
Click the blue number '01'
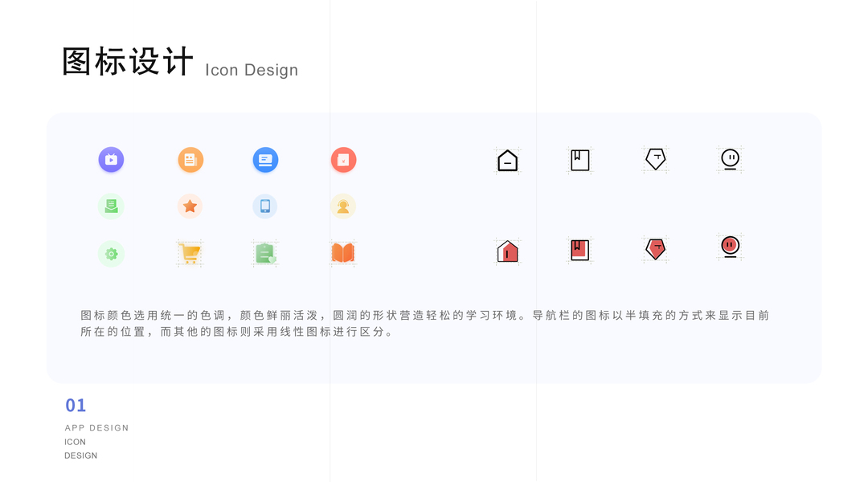(x=76, y=406)
